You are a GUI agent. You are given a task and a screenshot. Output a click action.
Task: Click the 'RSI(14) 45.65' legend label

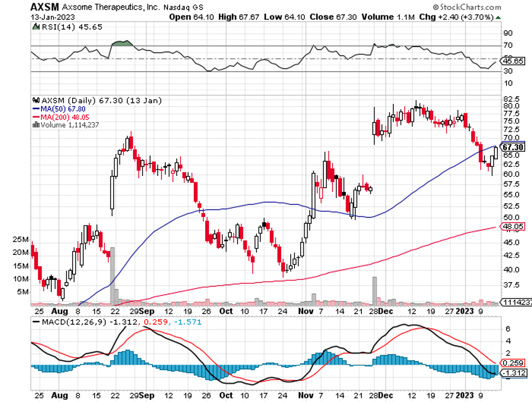(72, 27)
